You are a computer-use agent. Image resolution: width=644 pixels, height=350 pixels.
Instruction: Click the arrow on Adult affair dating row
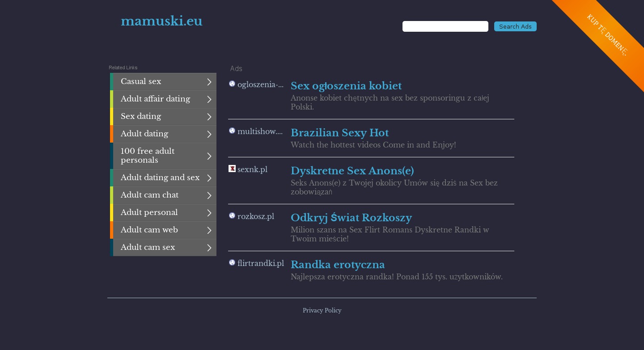tap(209, 99)
